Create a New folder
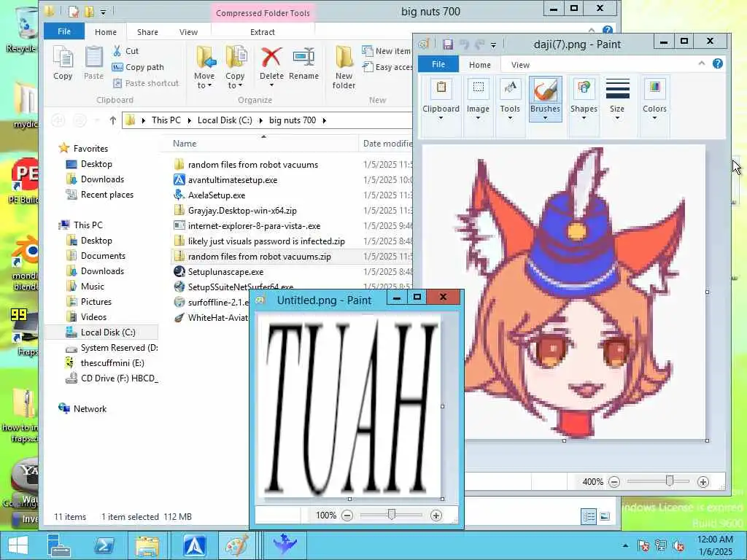The width and height of the screenshot is (747, 560). pos(344,68)
